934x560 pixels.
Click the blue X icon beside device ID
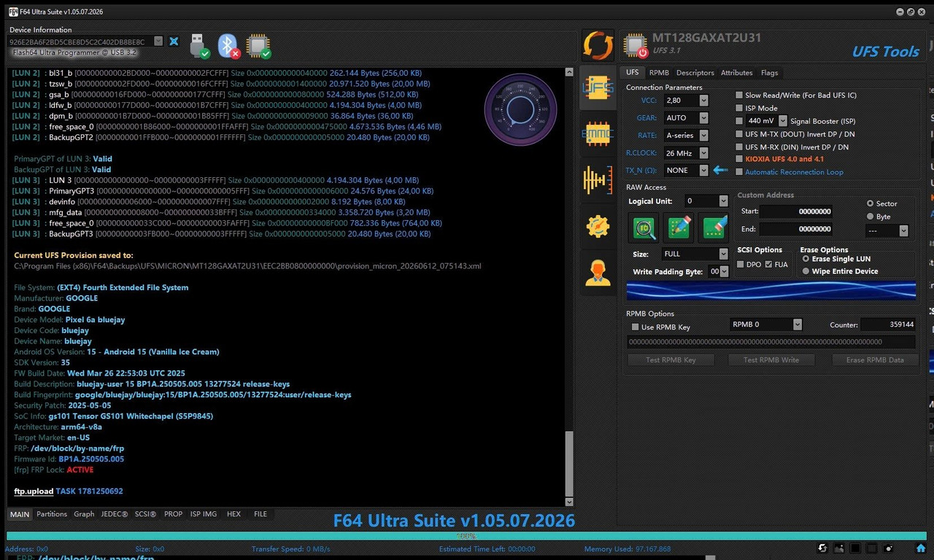pos(174,42)
